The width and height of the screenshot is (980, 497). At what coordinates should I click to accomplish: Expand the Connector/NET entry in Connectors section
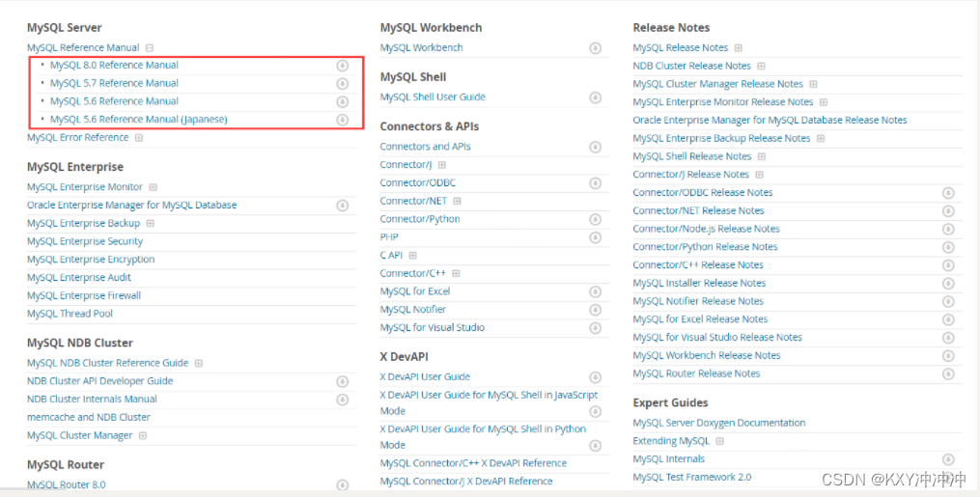457,201
